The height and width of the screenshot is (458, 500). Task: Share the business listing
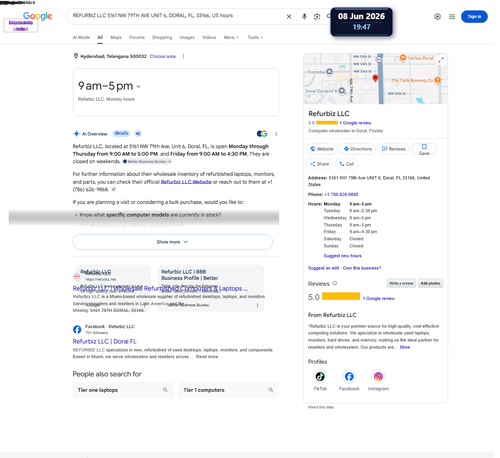(x=319, y=164)
